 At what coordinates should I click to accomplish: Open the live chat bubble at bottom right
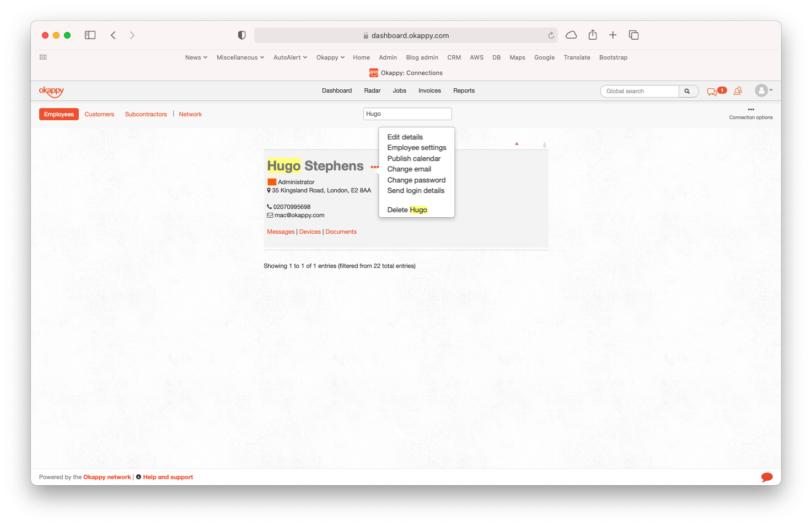pyautogui.click(x=766, y=477)
